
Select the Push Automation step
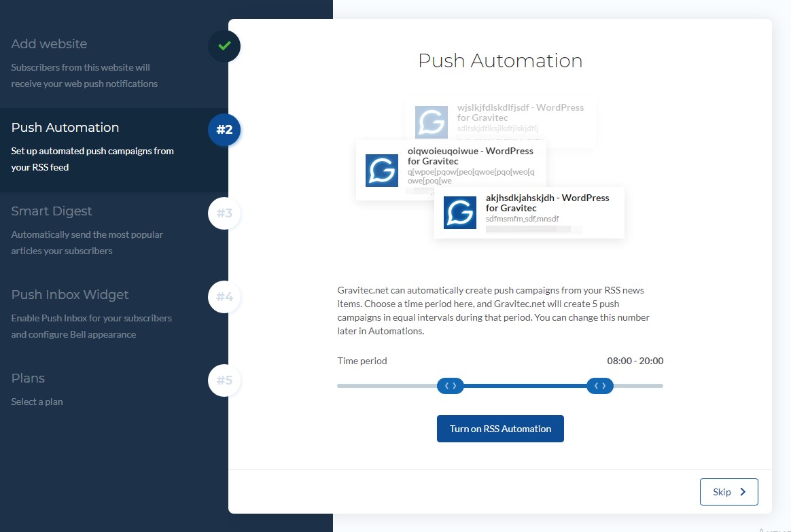(114, 149)
